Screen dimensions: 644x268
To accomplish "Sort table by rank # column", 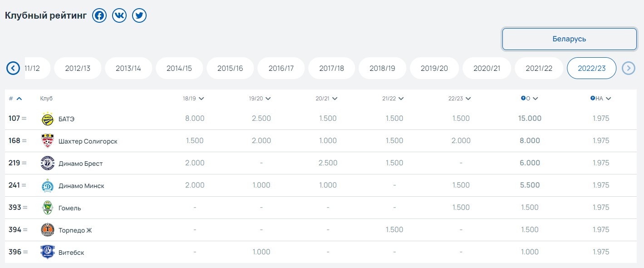I will click(15, 99).
